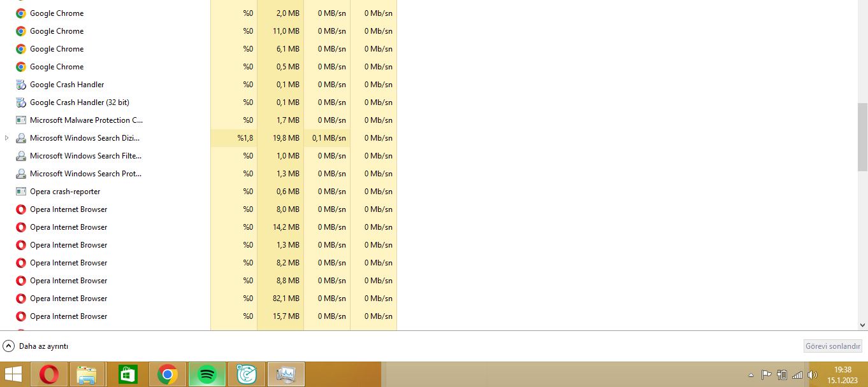Click the Chrome icon in the 0,5 MB row

point(21,67)
